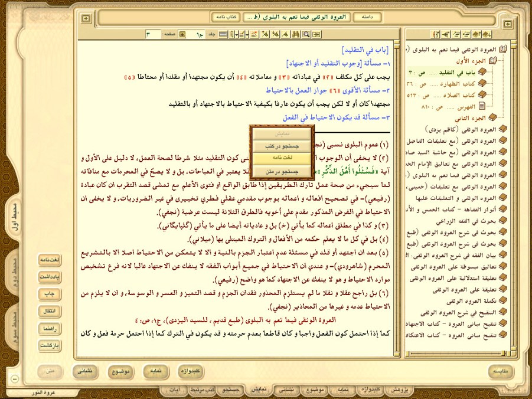
Task: Click the magnifier zoom icon in toolbar
Action: pyautogui.click(x=306, y=34)
